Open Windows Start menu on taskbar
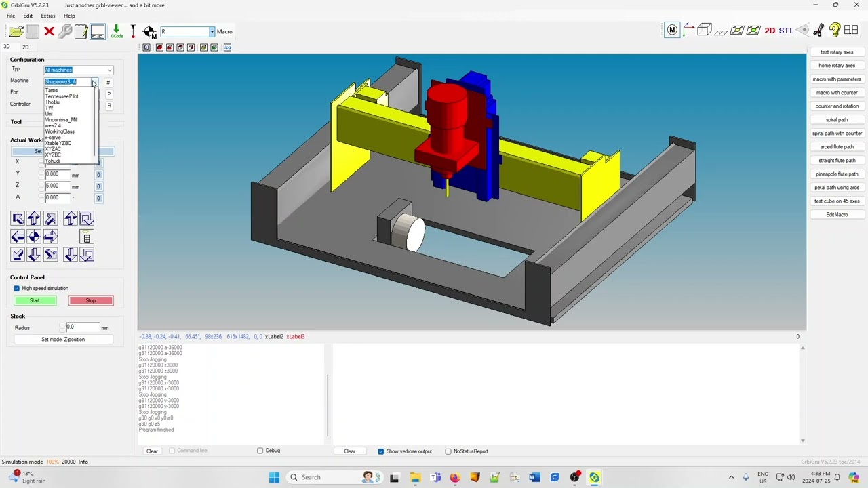The width and height of the screenshot is (868, 488). tap(274, 477)
